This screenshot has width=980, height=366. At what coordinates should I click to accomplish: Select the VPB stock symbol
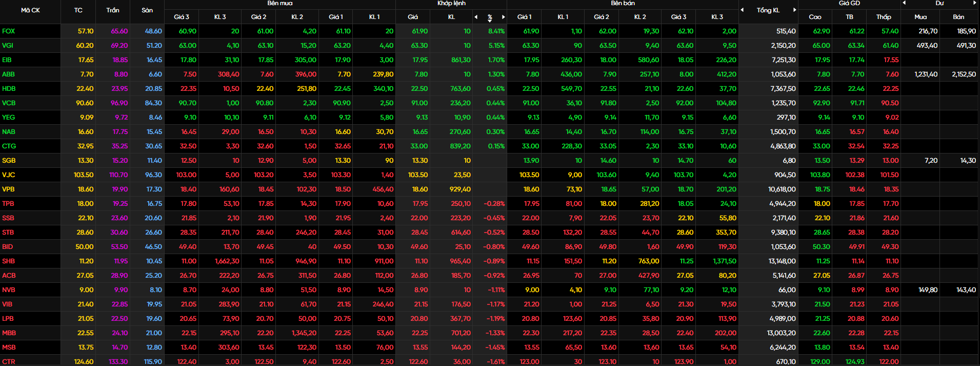[x=8, y=189]
